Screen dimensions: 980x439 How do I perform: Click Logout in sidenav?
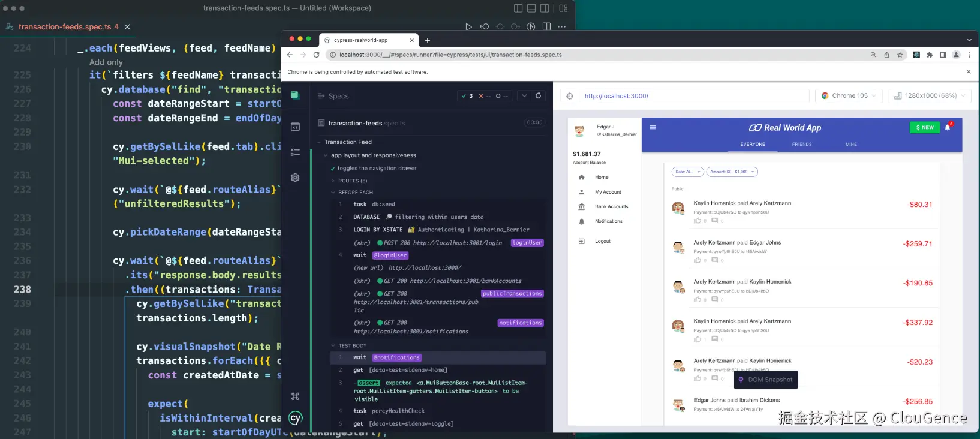click(602, 241)
